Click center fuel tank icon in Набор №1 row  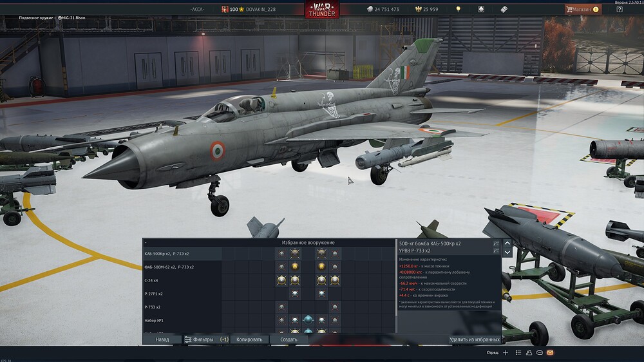[x=308, y=320]
